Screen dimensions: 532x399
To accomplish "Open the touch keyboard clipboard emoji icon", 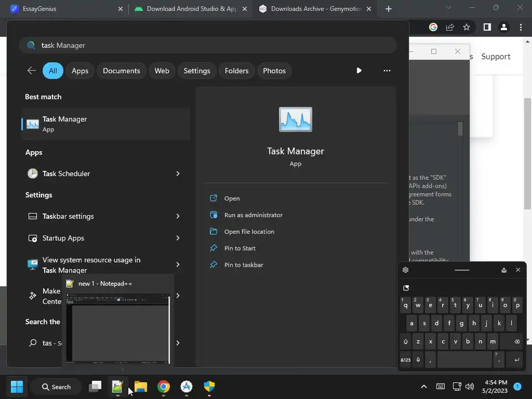I will coord(406,288).
